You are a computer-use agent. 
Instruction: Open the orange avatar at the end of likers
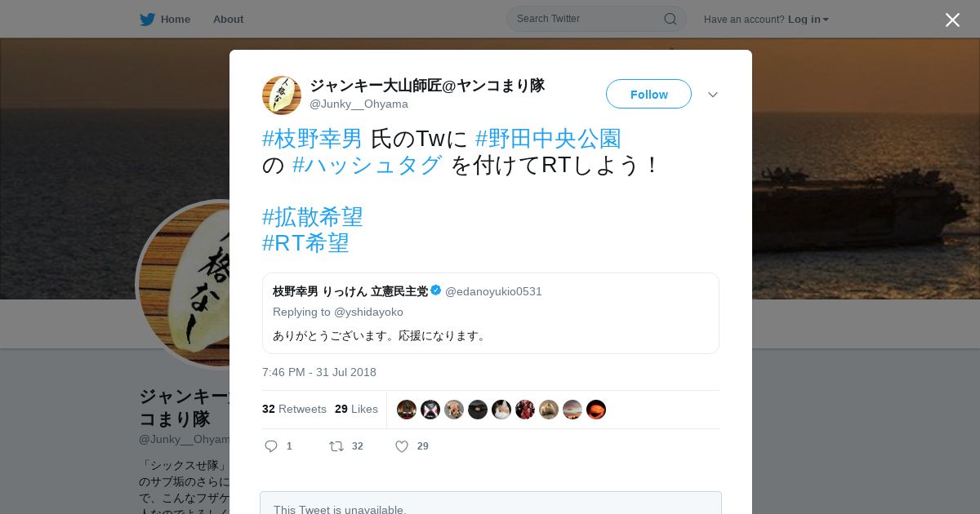pyautogui.click(x=596, y=410)
